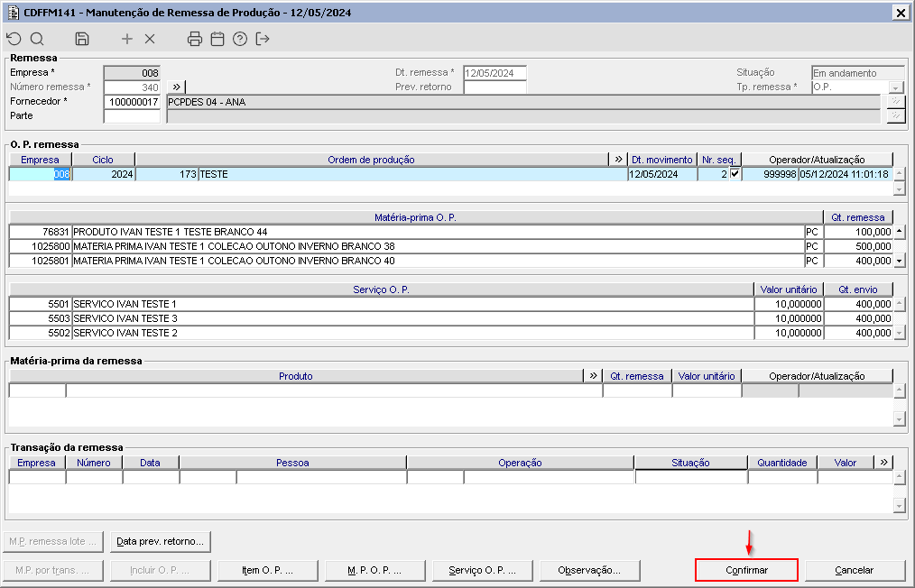Click the help question-mark icon
Image resolution: width=915 pixels, height=588 pixels.
point(240,39)
